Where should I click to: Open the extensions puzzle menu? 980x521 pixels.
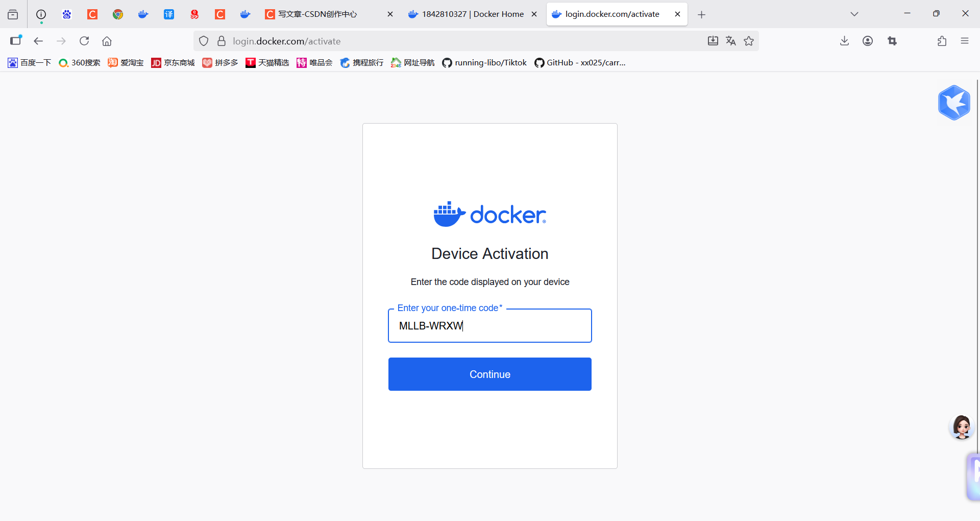942,41
